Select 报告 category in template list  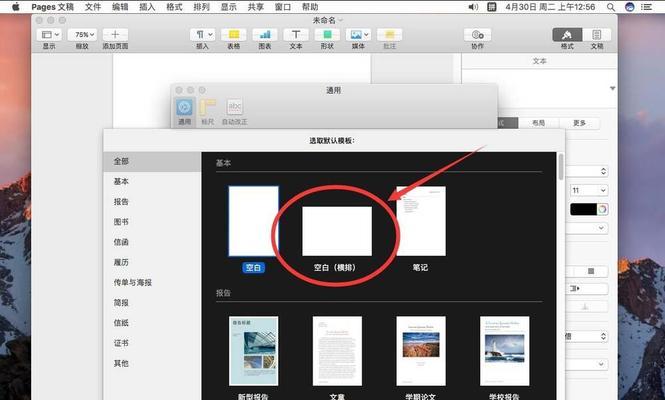tap(152, 202)
